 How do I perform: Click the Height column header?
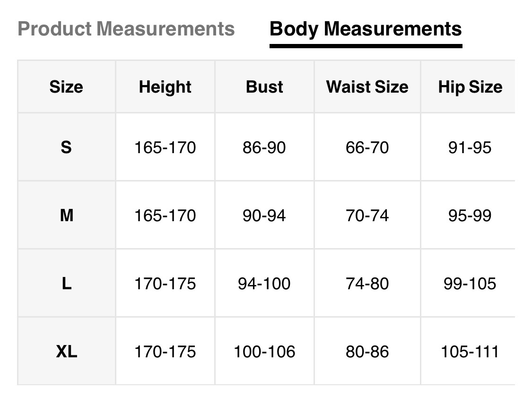165,87
